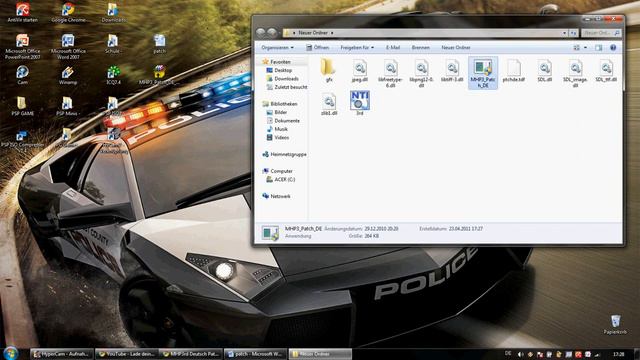Click the AntiVir starten desktop icon
640x360 pixels.
(22, 12)
